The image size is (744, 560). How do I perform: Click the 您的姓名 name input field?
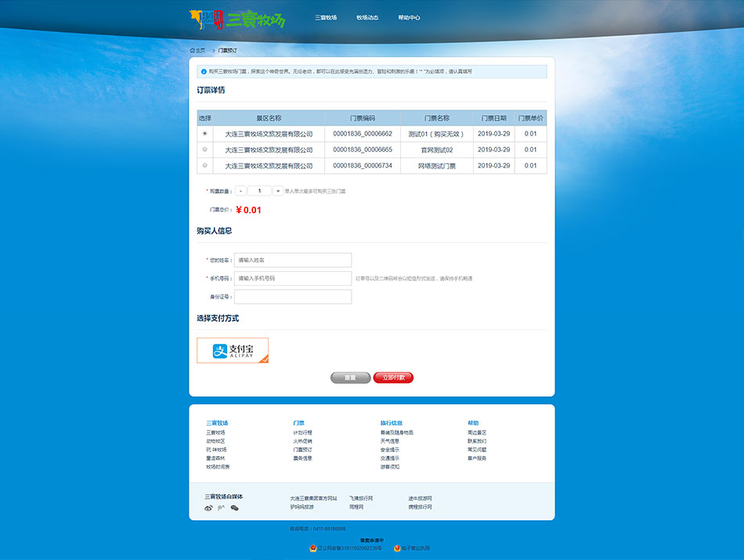(293, 260)
